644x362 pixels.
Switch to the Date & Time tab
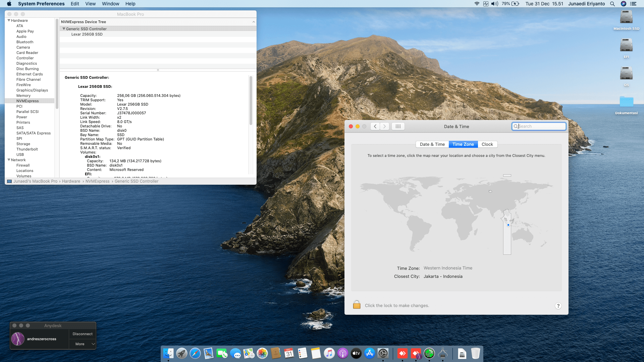[x=432, y=144]
